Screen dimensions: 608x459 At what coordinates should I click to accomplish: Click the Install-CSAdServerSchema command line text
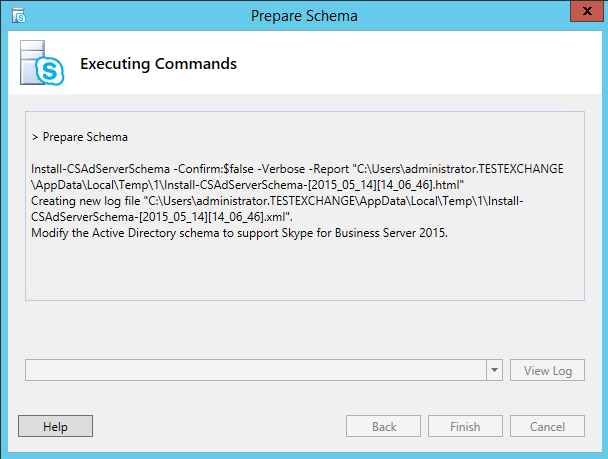pyautogui.click(x=297, y=177)
